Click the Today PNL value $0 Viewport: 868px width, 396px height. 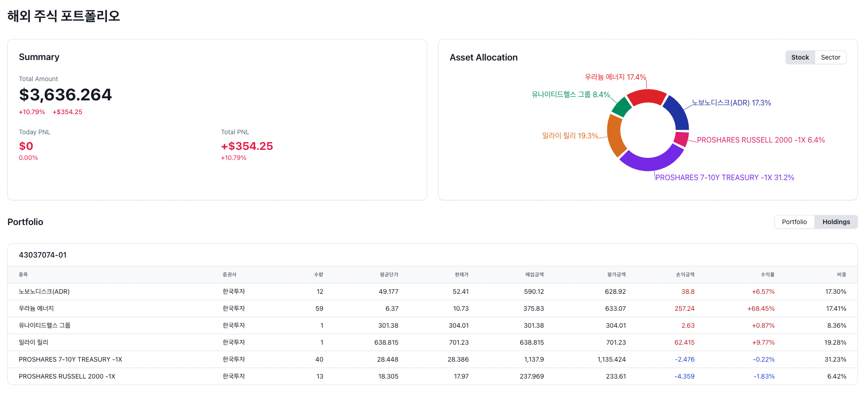point(26,146)
